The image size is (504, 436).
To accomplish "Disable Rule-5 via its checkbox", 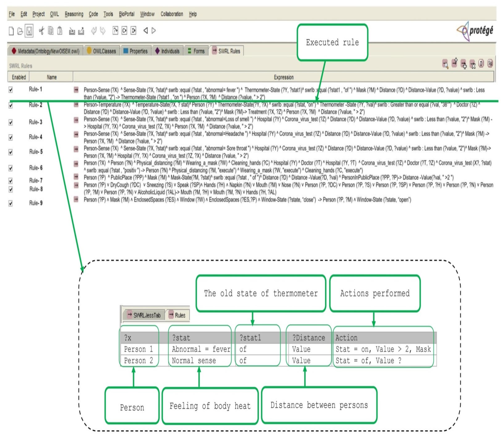I will 11,152.
